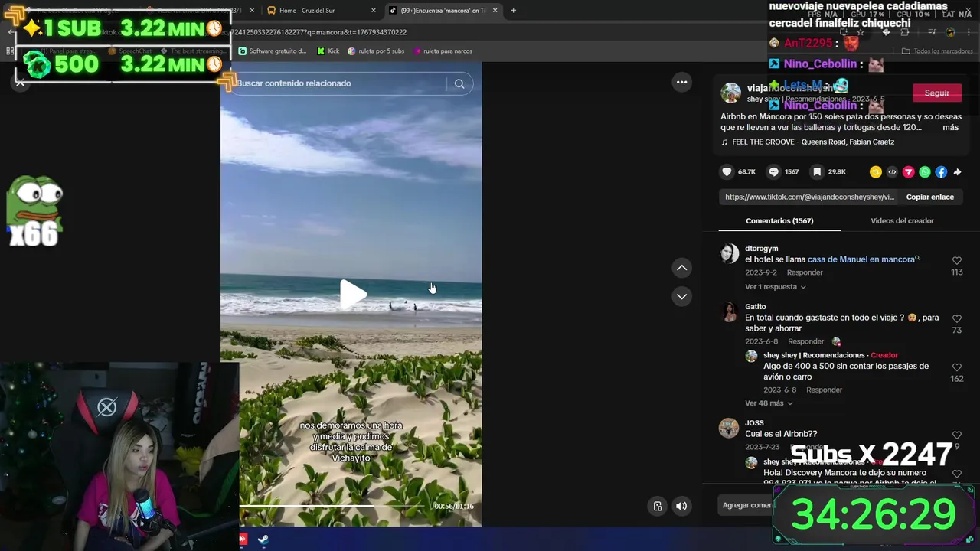Click the search magnifier icon in related content bar
Screen dimensions: 980x551
(459, 83)
